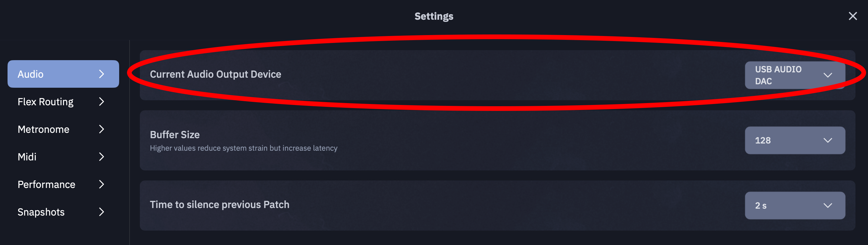Click the chevron next to Audio
Viewport: 868px width, 245px height.
point(101,74)
